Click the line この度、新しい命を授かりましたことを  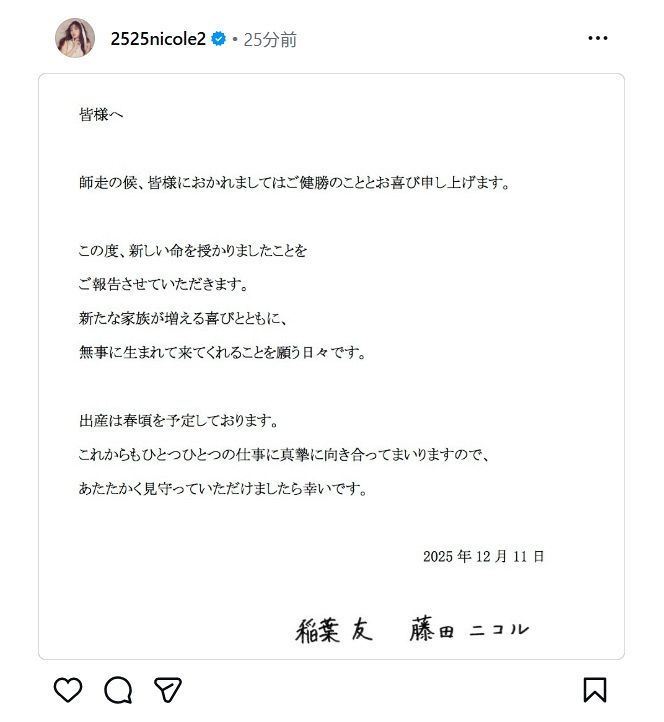pyautogui.click(x=192, y=250)
